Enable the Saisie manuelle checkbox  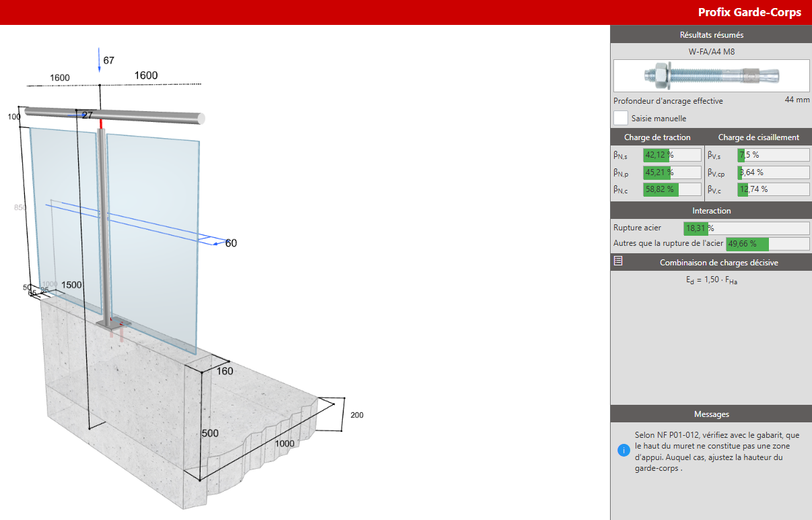[621, 118]
